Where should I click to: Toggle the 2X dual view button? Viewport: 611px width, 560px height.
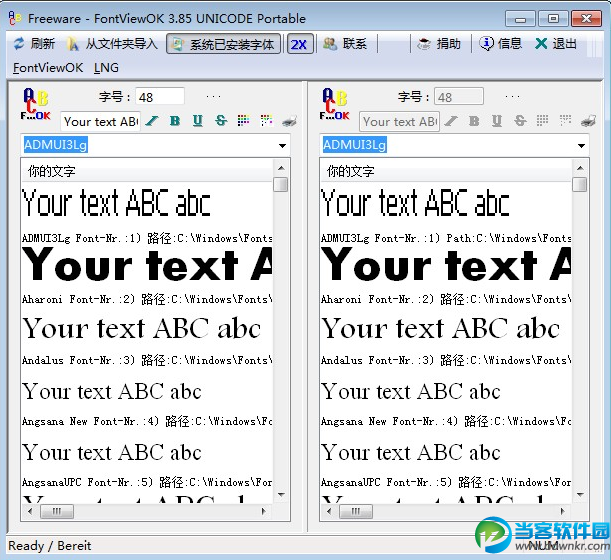[298, 44]
